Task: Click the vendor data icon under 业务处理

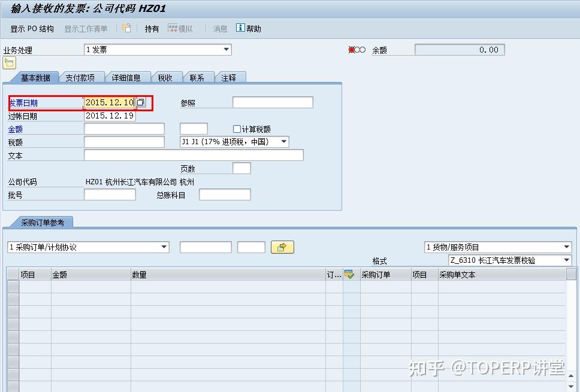Action: click(x=9, y=63)
